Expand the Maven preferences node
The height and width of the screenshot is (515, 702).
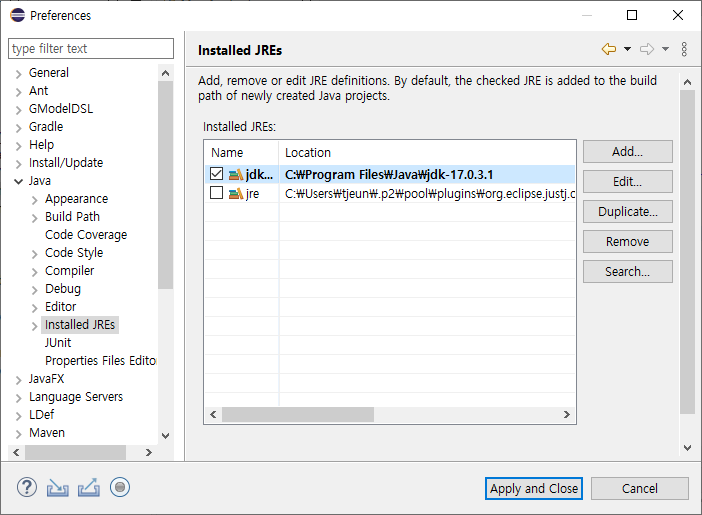coord(18,433)
